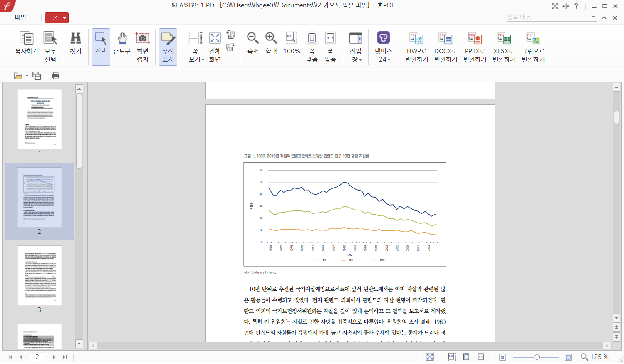Screen dimensions: 624x364
Task: Click the 축소 zoom out magnifier
Action: 253,39
